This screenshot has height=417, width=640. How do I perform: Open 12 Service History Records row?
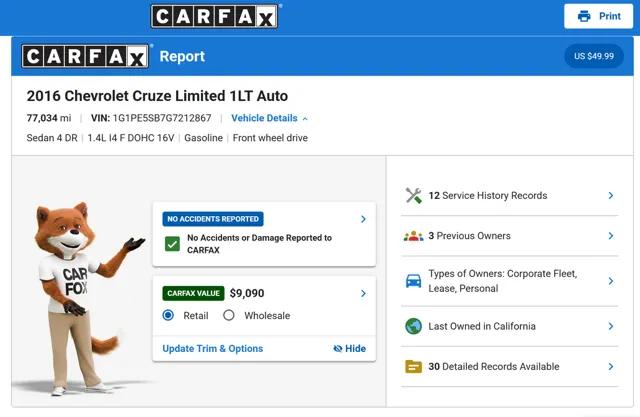509,195
